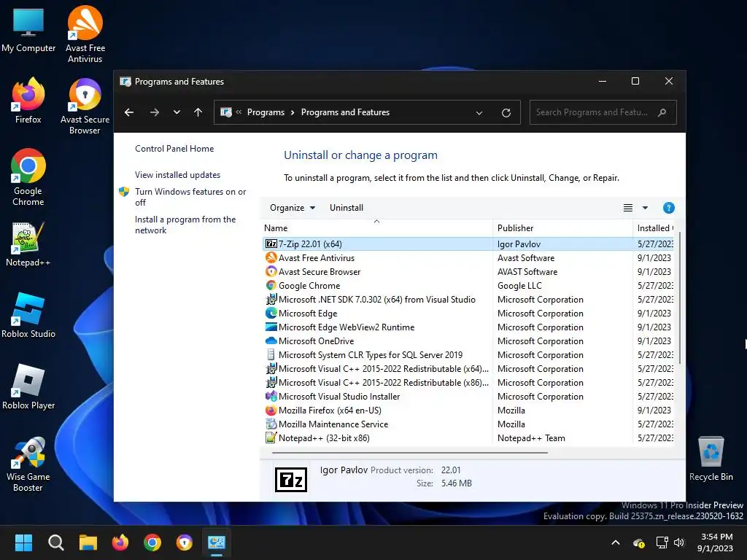The width and height of the screenshot is (747, 560).
Task: Select Microsoft Visual C++ 2015-2022 Redistributable (x64) row
Action: click(x=468, y=368)
